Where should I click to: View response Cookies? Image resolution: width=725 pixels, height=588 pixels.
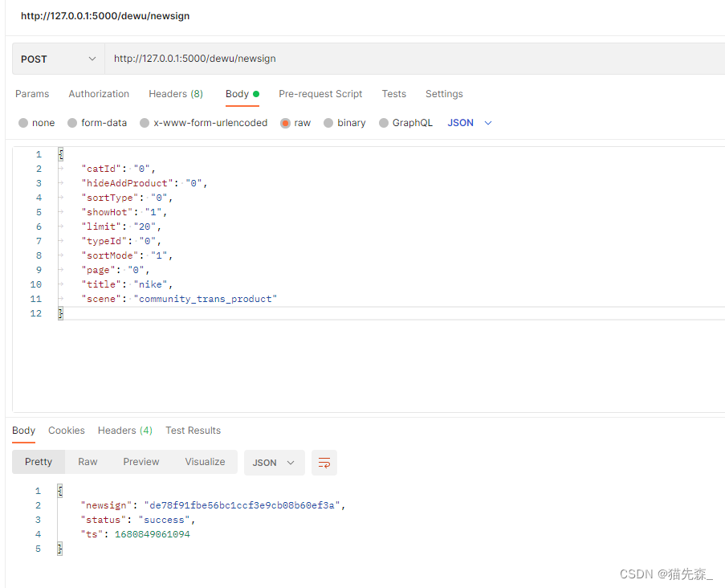66,431
